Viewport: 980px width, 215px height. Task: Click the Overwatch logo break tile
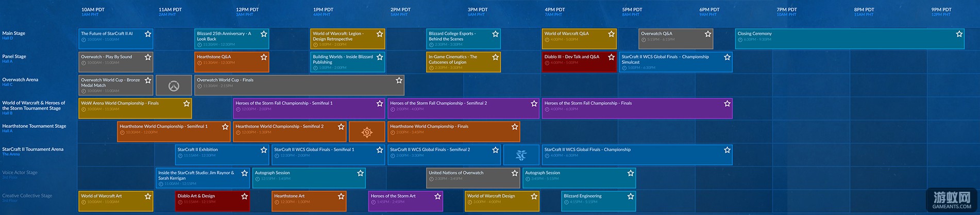point(174,86)
